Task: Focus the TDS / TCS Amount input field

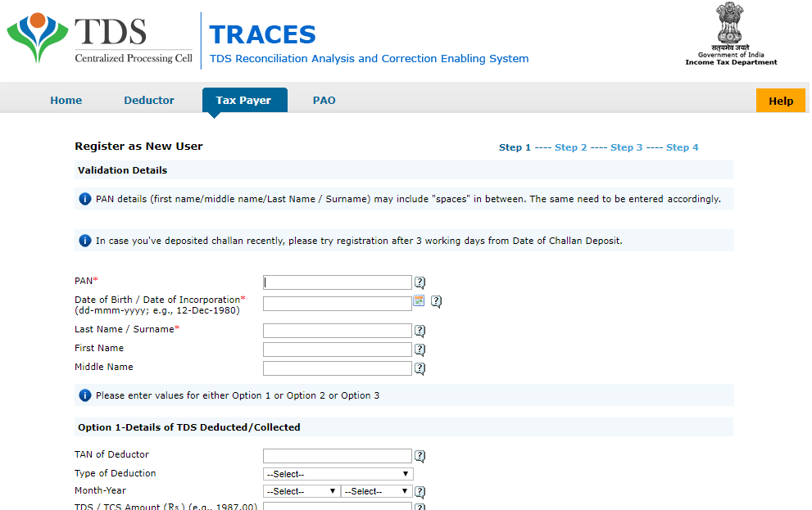Action: click(x=337, y=506)
